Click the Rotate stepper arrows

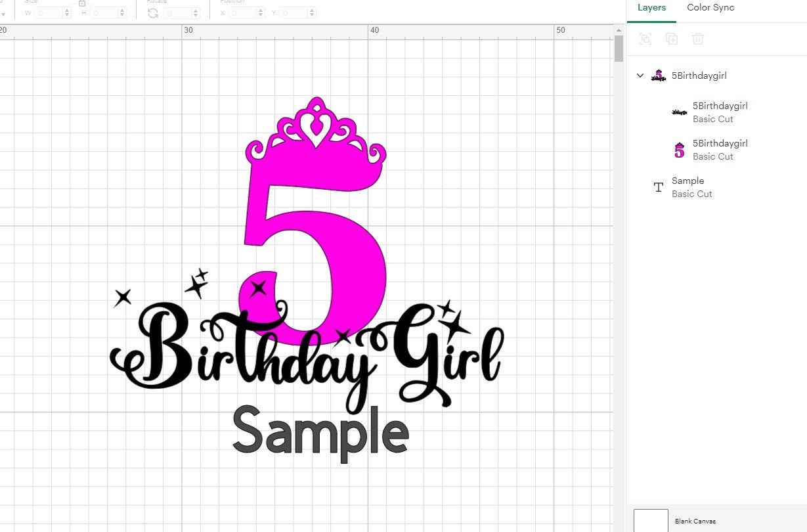pyautogui.click(x=196, y=12)
